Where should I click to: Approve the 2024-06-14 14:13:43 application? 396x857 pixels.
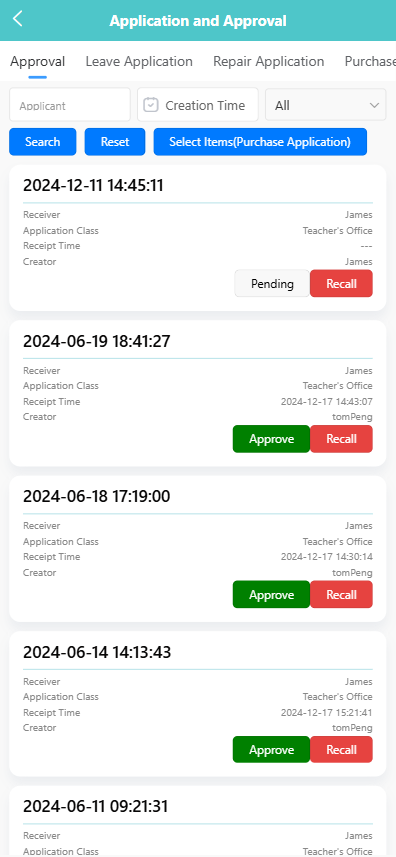click(x=271, y=750)
